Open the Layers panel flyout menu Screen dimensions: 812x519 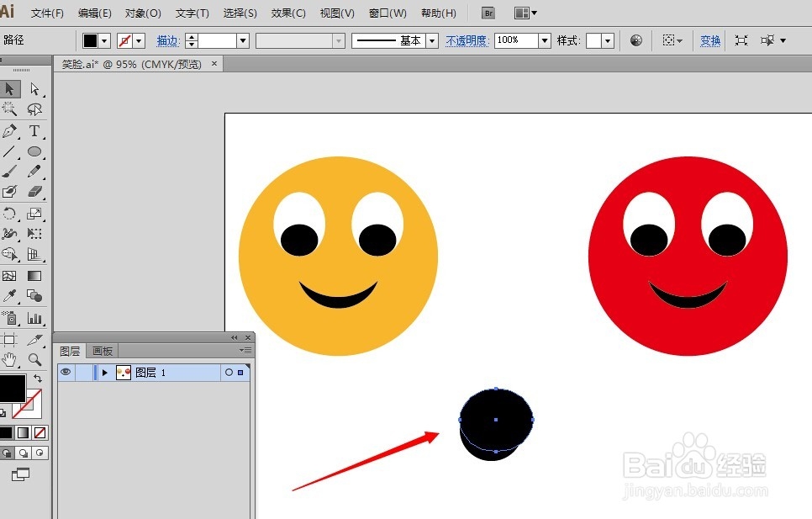click(x=245, y=351)
